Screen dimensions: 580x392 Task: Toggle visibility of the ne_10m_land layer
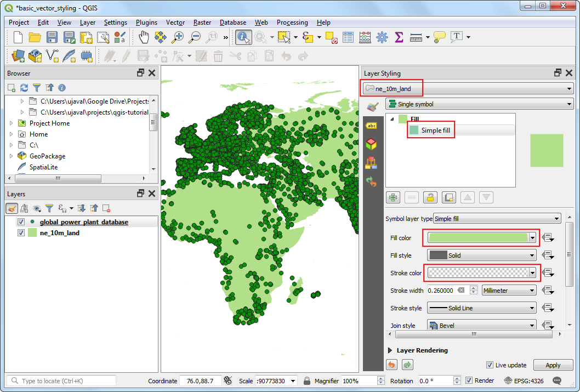(x=21, y=232)
